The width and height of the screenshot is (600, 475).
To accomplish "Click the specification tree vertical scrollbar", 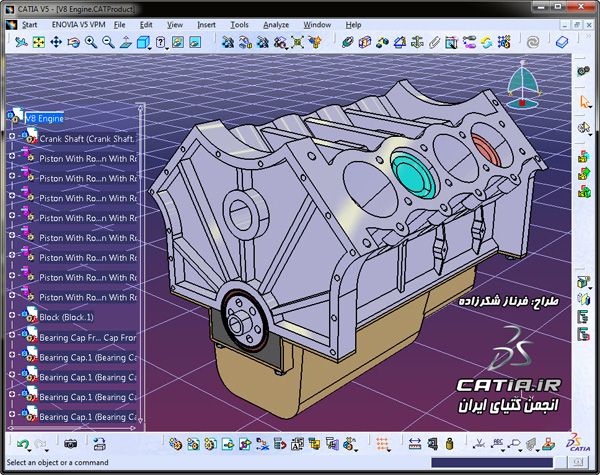I will pyautogui.click(x=140, y=264).
